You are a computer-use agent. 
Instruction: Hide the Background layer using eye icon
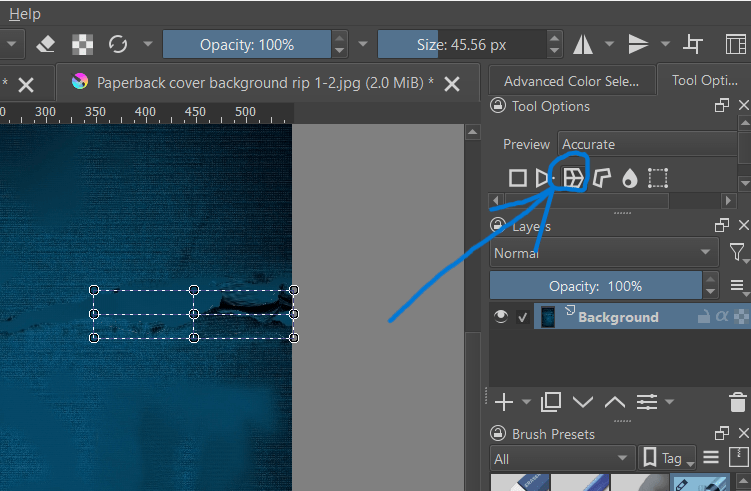(501, 317)
